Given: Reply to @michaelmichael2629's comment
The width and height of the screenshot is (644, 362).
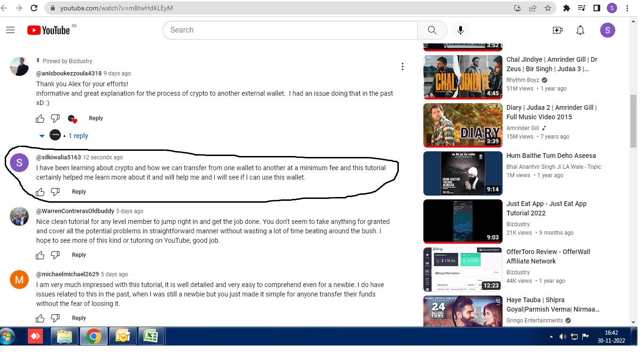Looking at the screenshot, I should pyautogui.click(x=79, y=318).
